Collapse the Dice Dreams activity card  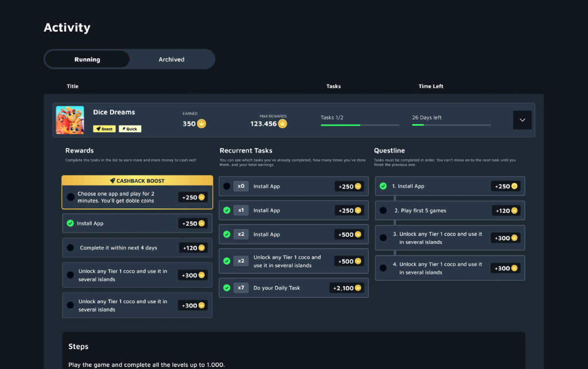click(522, 120)
